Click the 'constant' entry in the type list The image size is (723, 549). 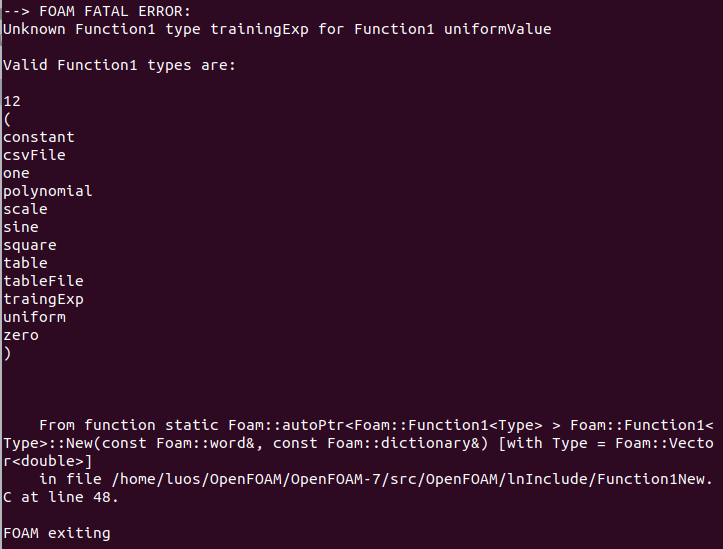39,137
